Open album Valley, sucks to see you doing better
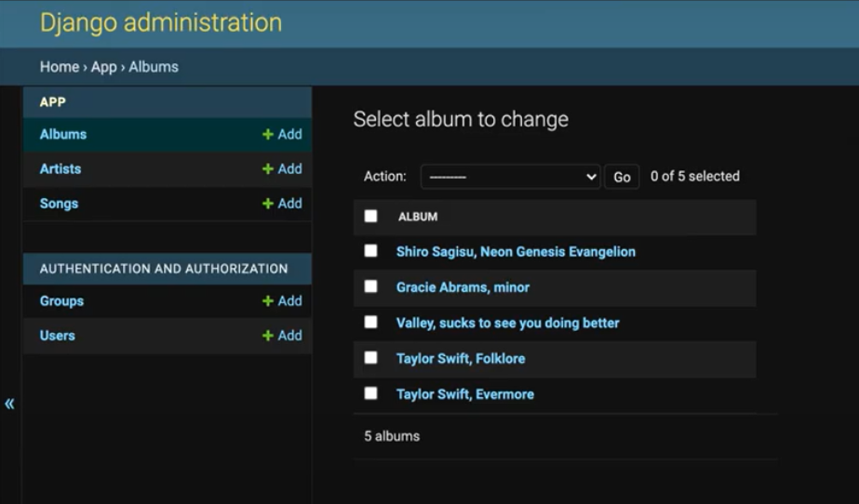 point(508,323)
